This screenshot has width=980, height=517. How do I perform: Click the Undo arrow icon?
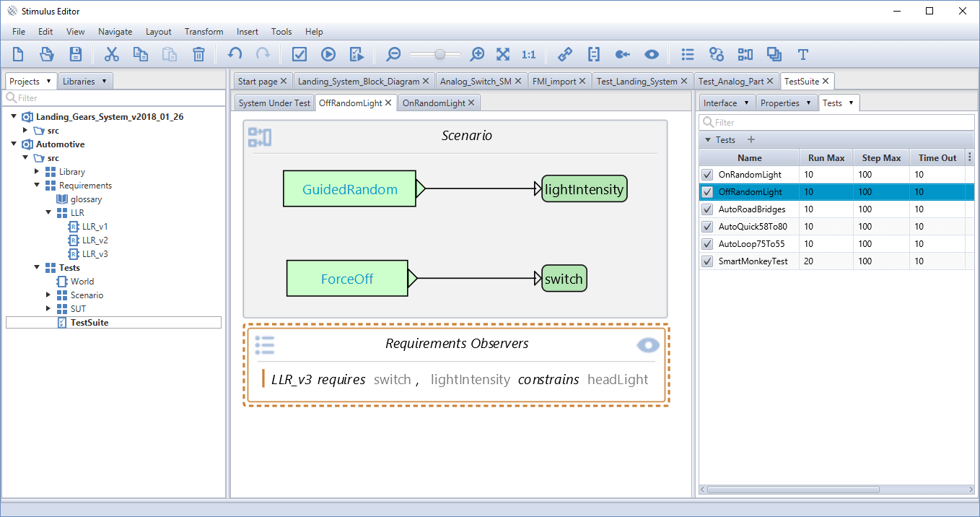235,54
